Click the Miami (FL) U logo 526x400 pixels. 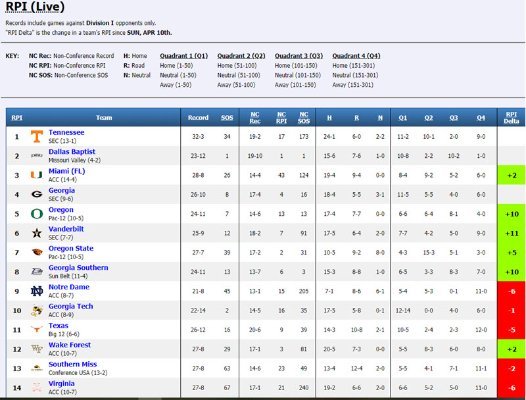[x=37, y=175]
